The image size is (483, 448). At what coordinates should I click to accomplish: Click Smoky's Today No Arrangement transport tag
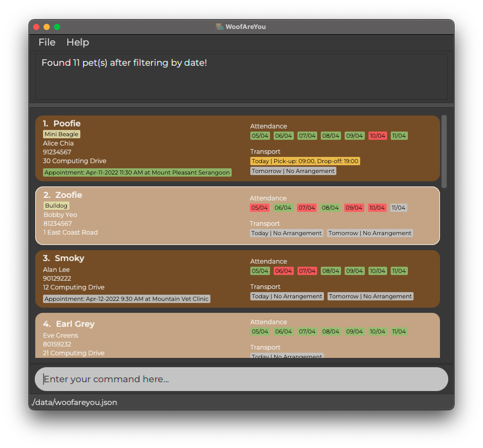[286, 296]
